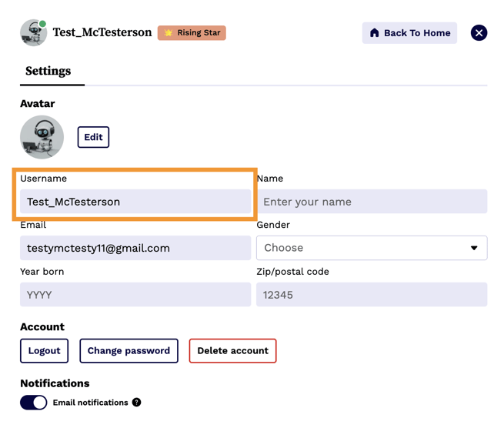Screen dimensions: 504x438
Task: Open the Gender dropdown
Action: point(371,248)
